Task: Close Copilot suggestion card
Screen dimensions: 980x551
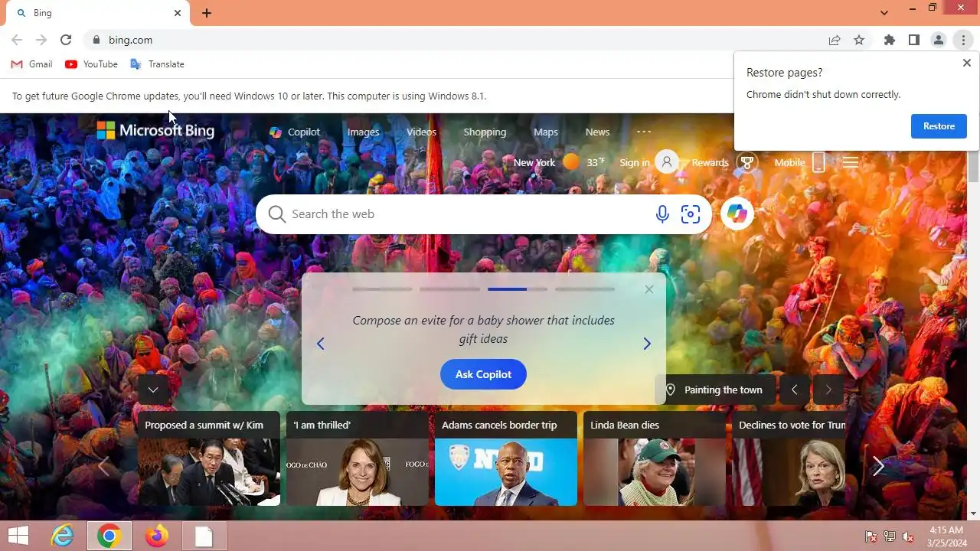Action: pyautogui.click(x=649, y=289)
